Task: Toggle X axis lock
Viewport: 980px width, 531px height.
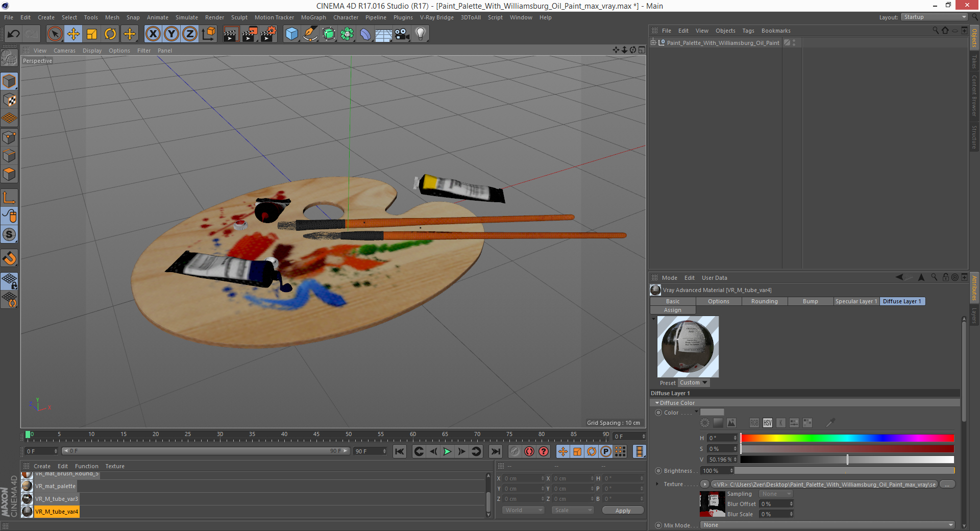Action: [x=153, y=34]
